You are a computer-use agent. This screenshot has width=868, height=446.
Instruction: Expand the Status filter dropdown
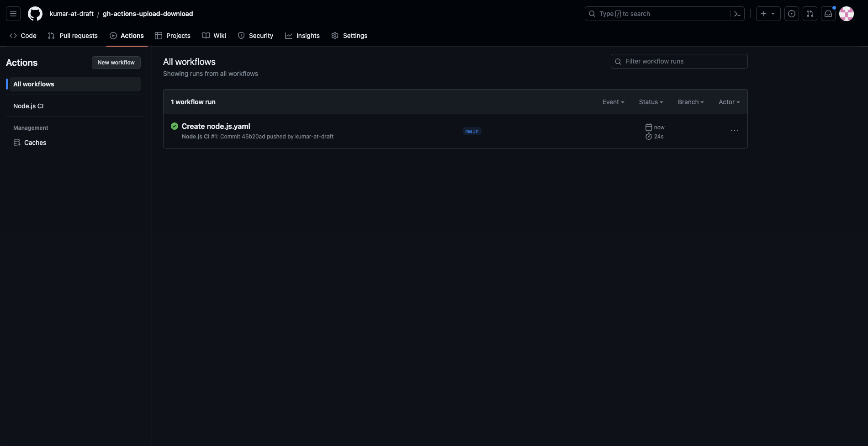[x=651, y=102]
